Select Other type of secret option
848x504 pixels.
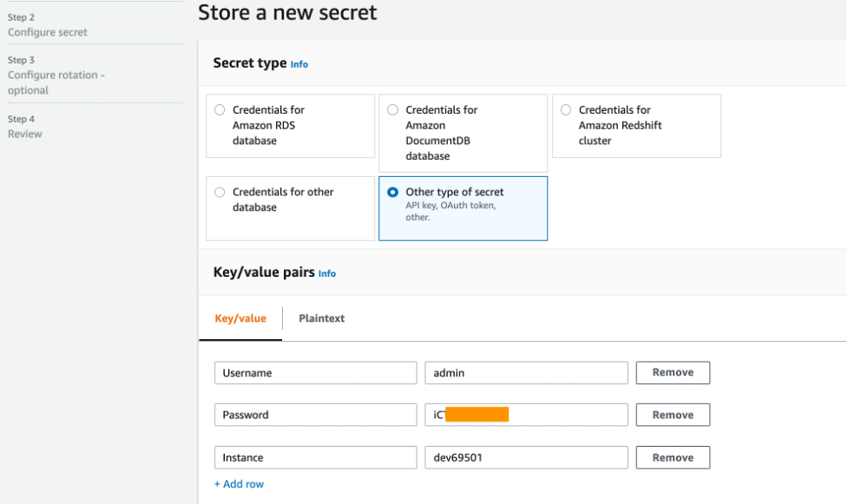tap(393, 193)
